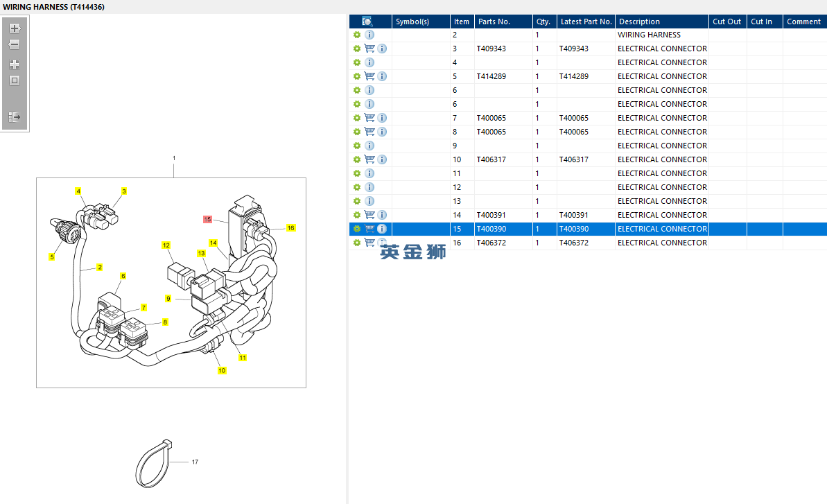Click T406317 in the Parts No. column
This screenshot has width=827, height=504.
pos(491,159)
